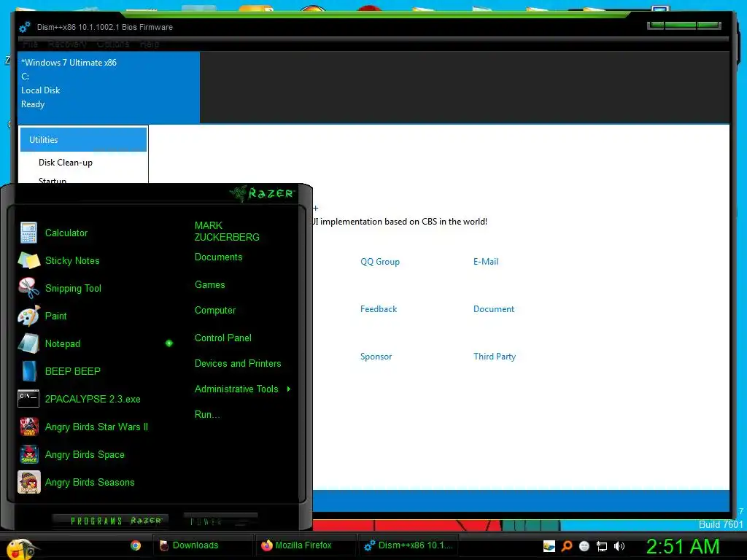
Task: Click the 2:51 AM taskbar clock
Action: point(683,547)
